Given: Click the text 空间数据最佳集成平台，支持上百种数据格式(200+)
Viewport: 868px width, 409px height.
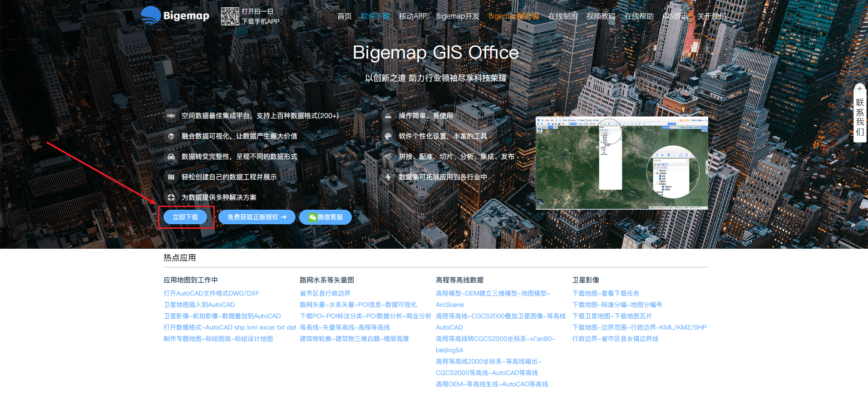Looking at the screenshot, I should pos(260,116).
